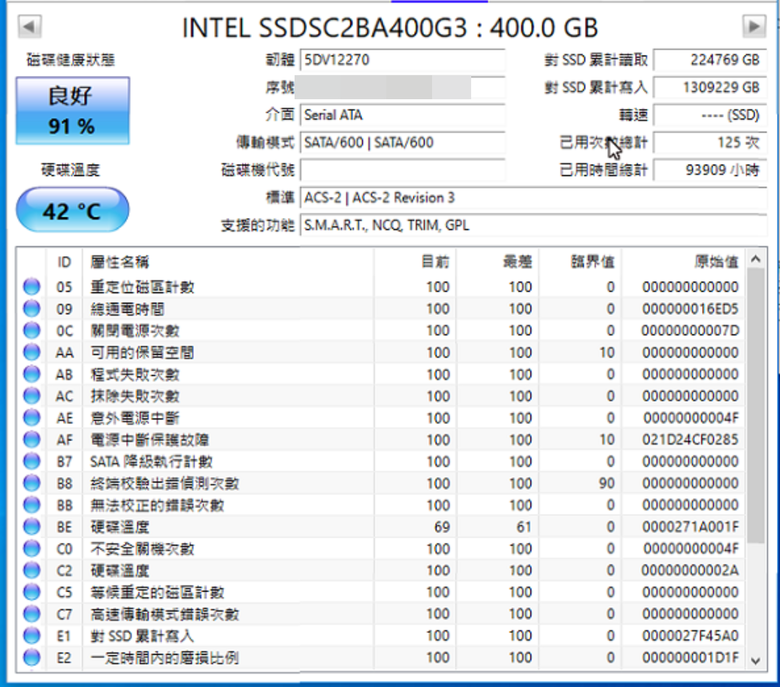Click total SSD reads value 224769 GB
Viewport: 780px width, 687px height.
click(710, 60)
